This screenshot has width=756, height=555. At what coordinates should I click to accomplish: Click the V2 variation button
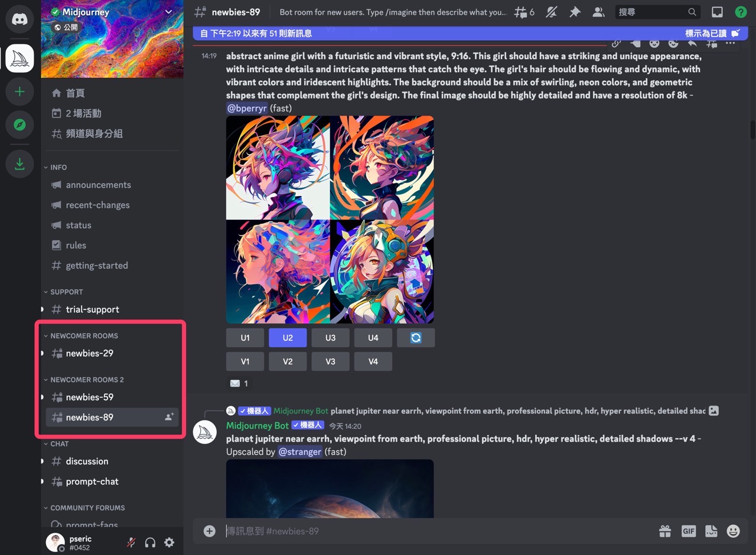point(288,361)
